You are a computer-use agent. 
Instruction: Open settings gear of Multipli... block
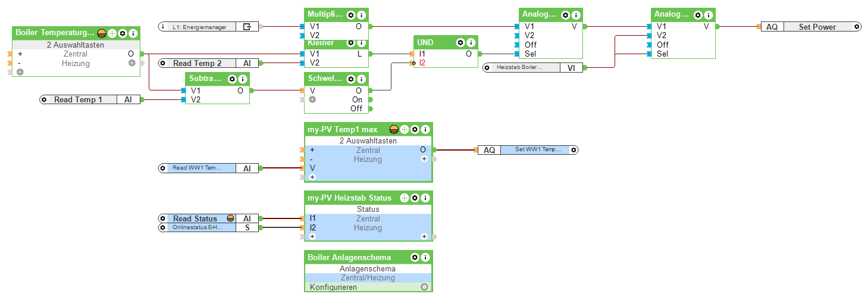tap(351, 15)
